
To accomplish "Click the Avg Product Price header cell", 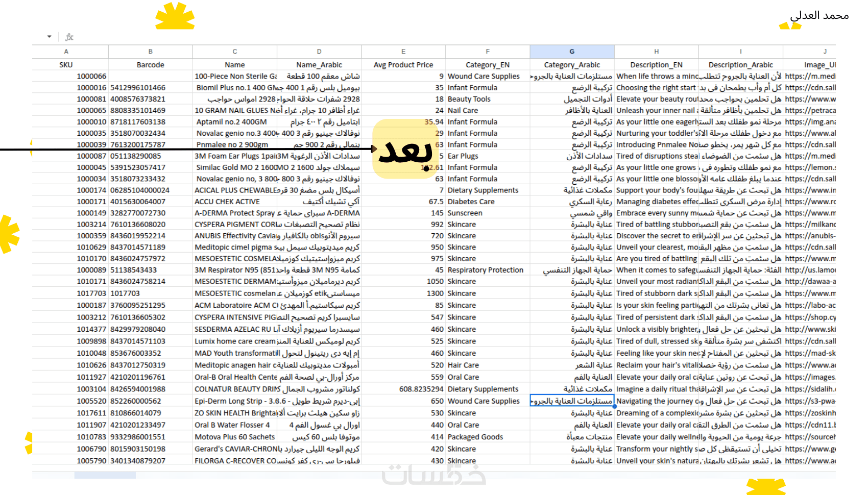I will (x=403, y=65).
